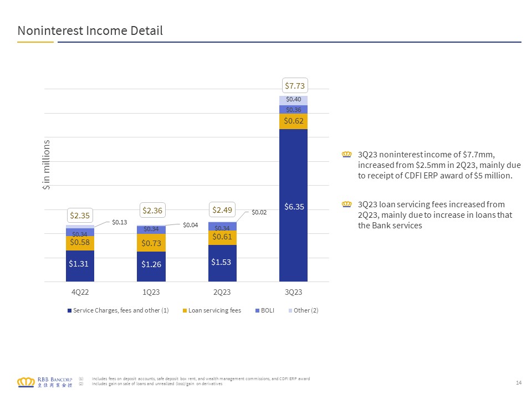This screenshot has width=532, height=399.
Task: Click the crown bullet beside loan servicing fees note
Action: point(346,204)
